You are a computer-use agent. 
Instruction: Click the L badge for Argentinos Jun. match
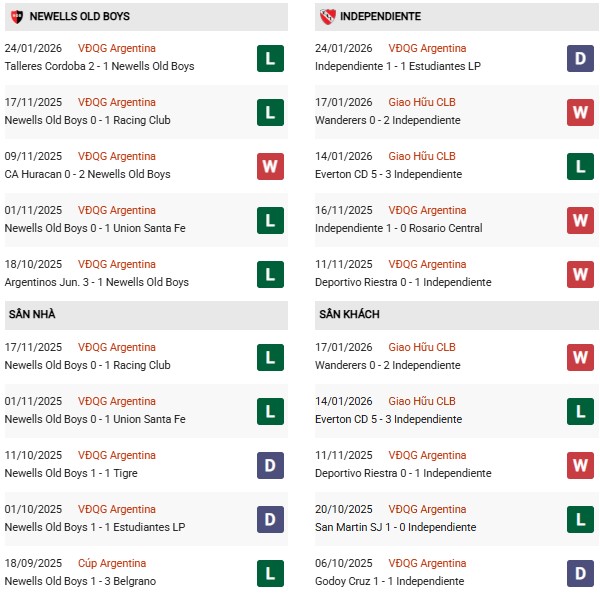click(x=270, y=274)
